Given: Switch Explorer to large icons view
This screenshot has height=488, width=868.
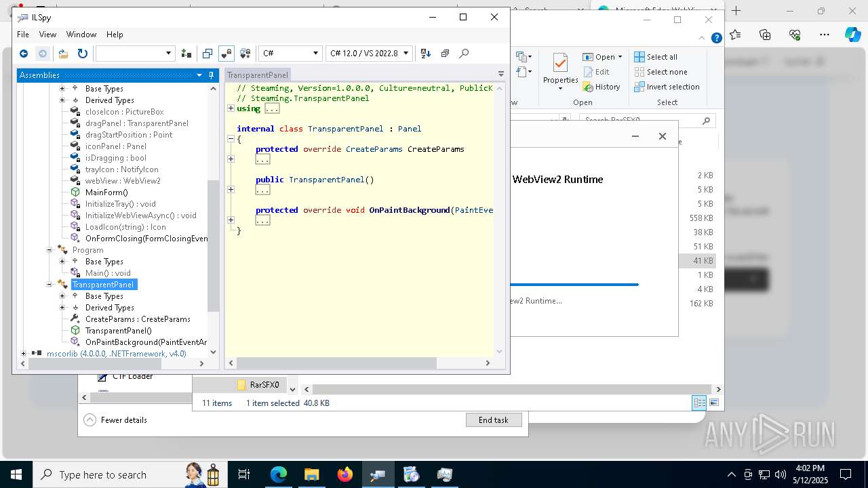Looking at the screenshot, I should (x=714, y=403).
